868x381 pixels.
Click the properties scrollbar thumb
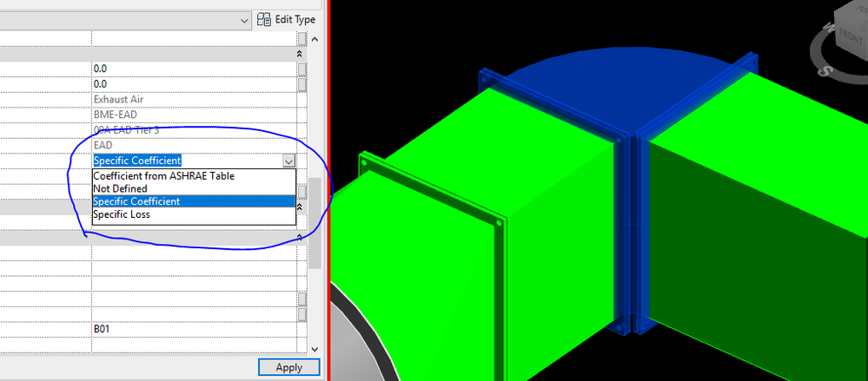[315, 222]
